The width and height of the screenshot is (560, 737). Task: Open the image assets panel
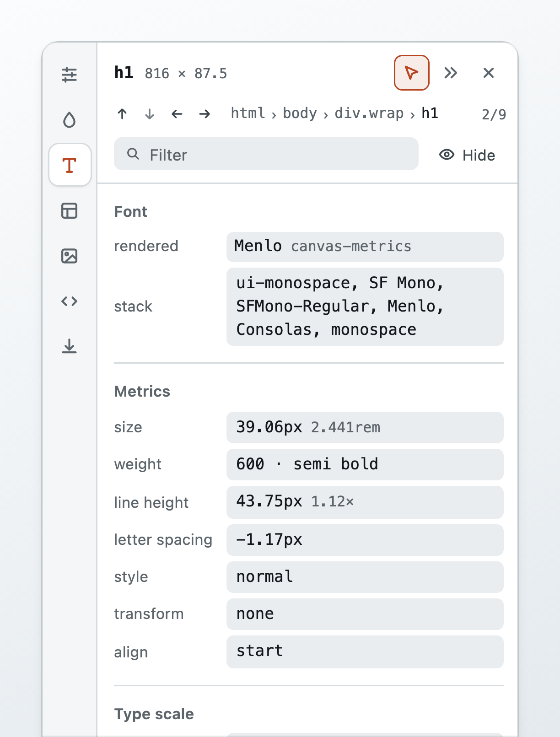70,256
